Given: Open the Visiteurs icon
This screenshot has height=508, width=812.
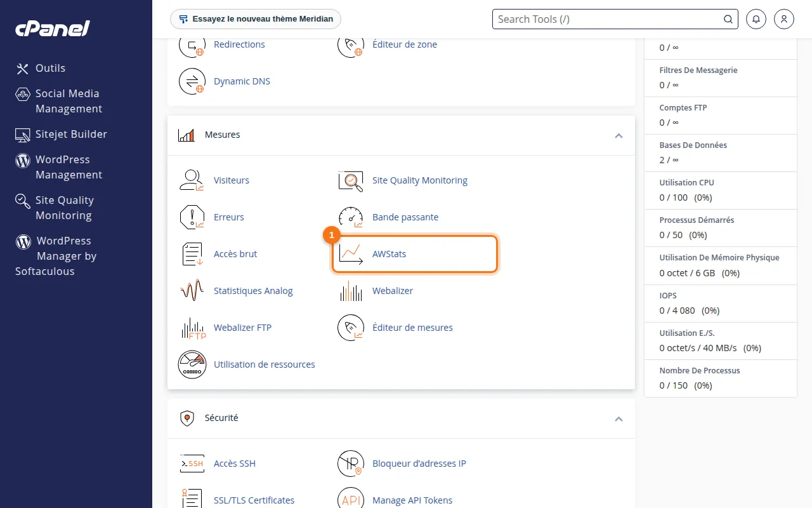Looking at the screenshot, I should [192, 180].
